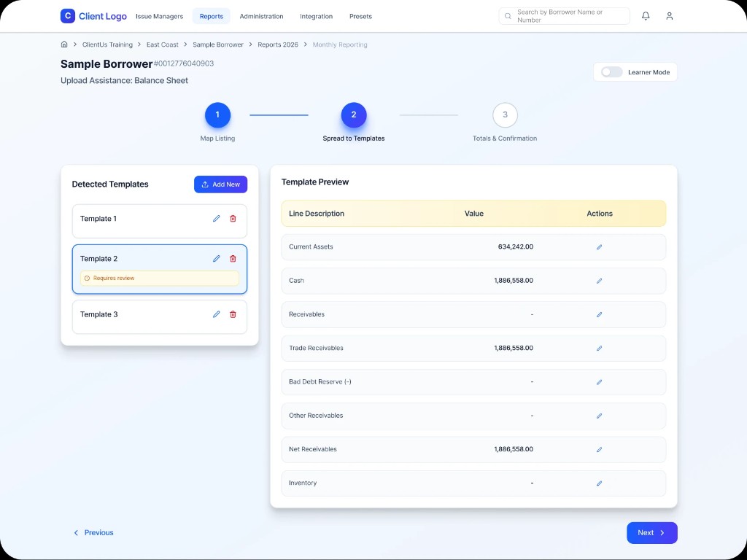Click the Bad Debt Reserve (-) label
The image size is (747, 560).
click(x=320, y=382)
